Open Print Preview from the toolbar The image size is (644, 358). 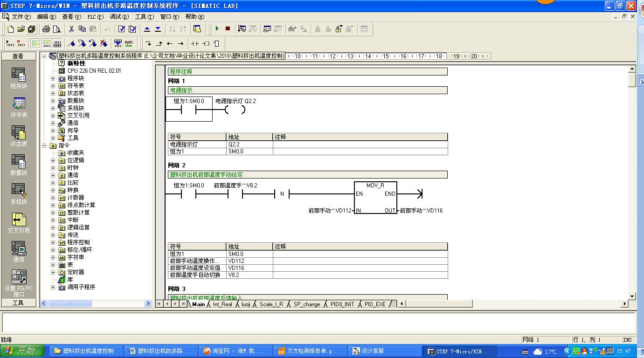[x=56, y=29]
